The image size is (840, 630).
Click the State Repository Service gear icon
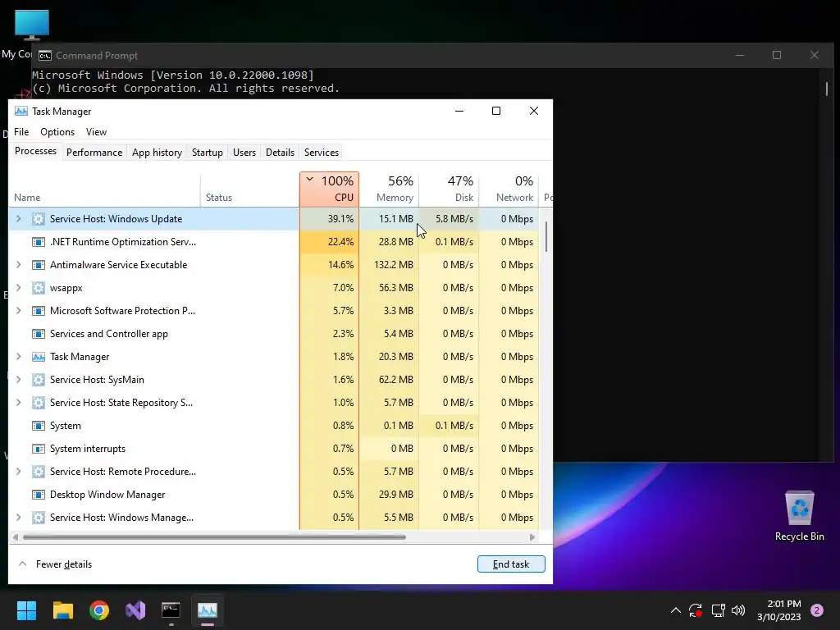[x=38, y=403]
